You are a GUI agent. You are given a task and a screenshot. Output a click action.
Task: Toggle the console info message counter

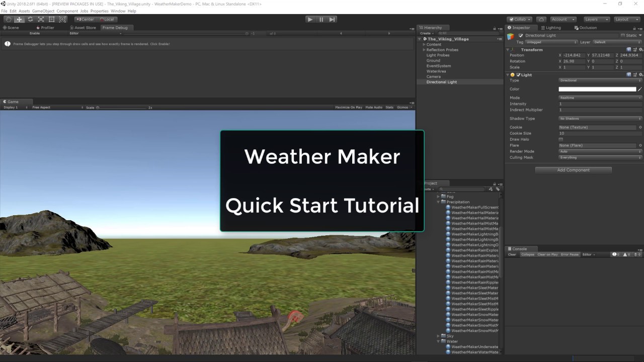click(x=616, y=254)
